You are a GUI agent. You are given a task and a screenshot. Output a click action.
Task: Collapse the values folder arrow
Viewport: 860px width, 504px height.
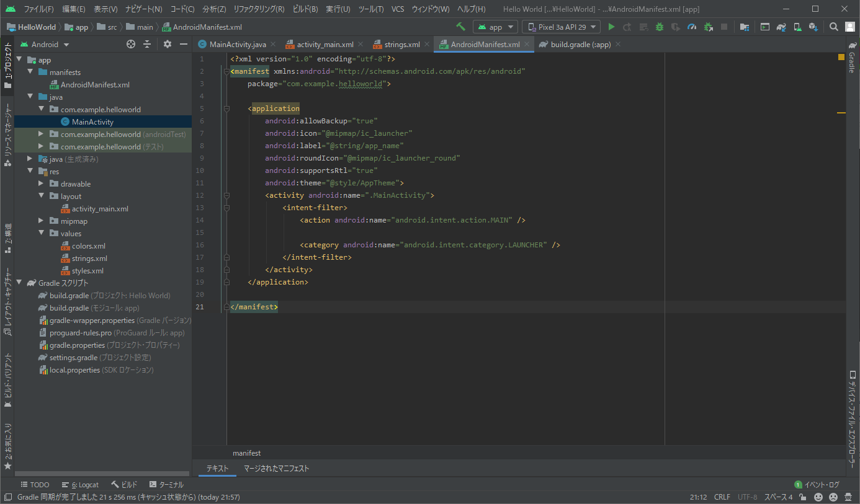tap(41, 234)
